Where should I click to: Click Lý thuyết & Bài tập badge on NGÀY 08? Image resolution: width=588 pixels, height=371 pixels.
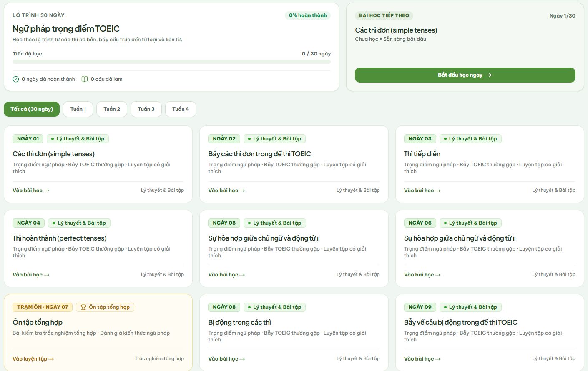click(275, 307)
